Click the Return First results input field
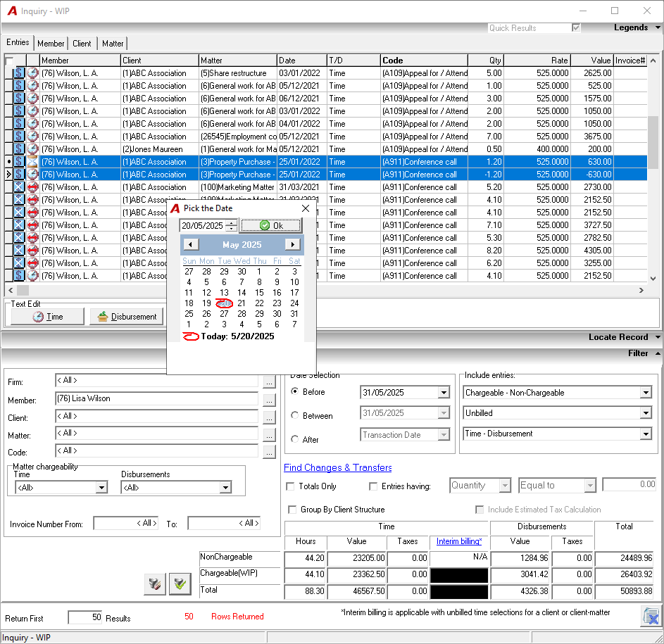The image size is (664, 644). (85, 617)
